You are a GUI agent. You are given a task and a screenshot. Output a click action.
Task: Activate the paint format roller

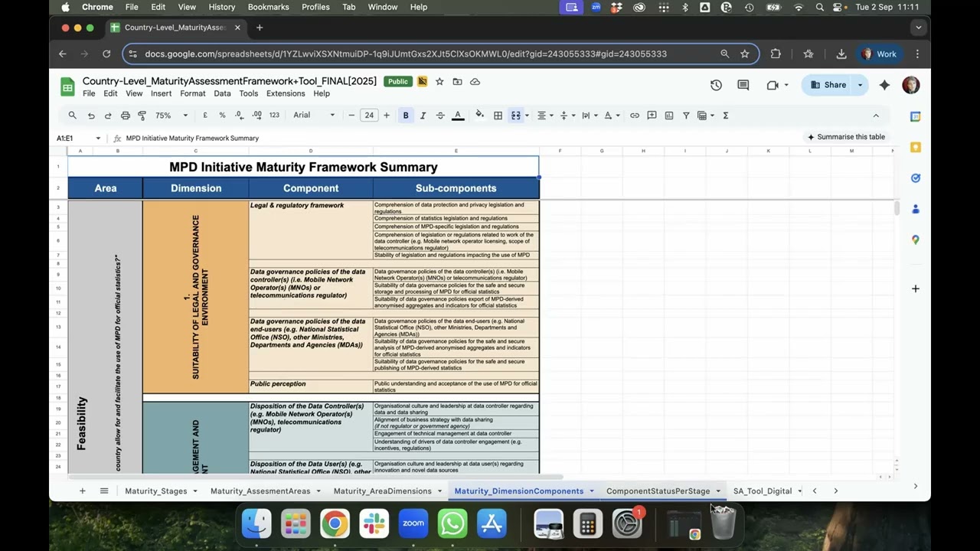point(142,116)
